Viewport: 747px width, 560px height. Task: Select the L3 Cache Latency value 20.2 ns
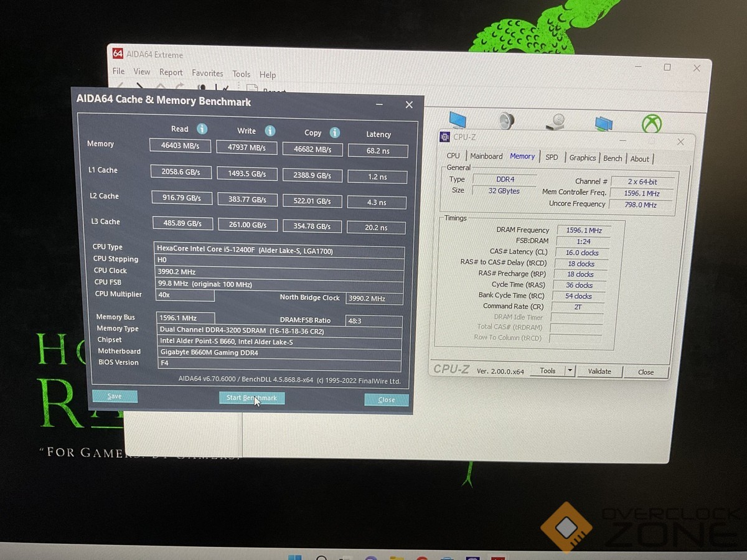coord(377,228)
